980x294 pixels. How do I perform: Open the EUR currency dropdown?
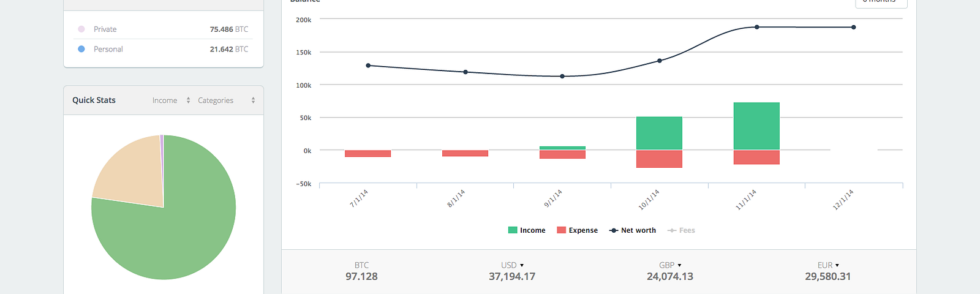pyautogui.click(x=828, y=265)
